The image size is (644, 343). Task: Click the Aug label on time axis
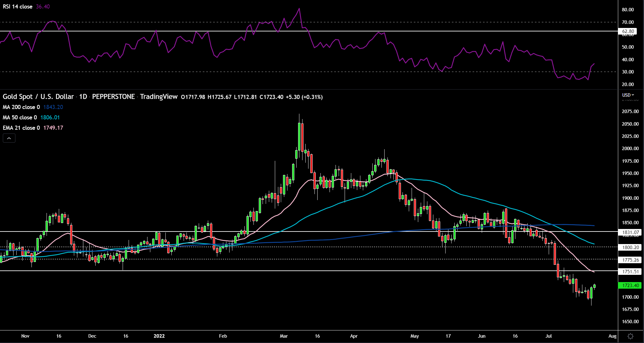click(x=612, y=336)
